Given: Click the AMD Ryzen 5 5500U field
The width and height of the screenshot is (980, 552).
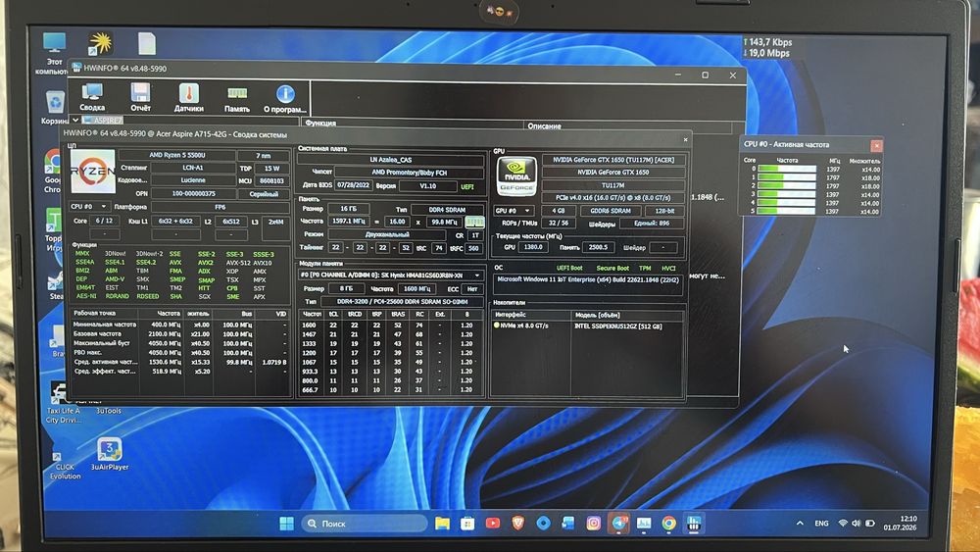Looking at the screenshot, I should tap(176, 154).
